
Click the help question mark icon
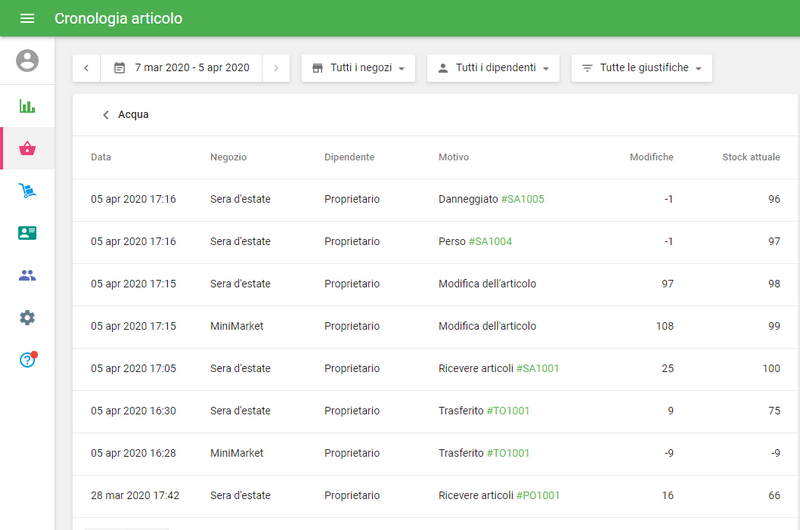[27, 360]
